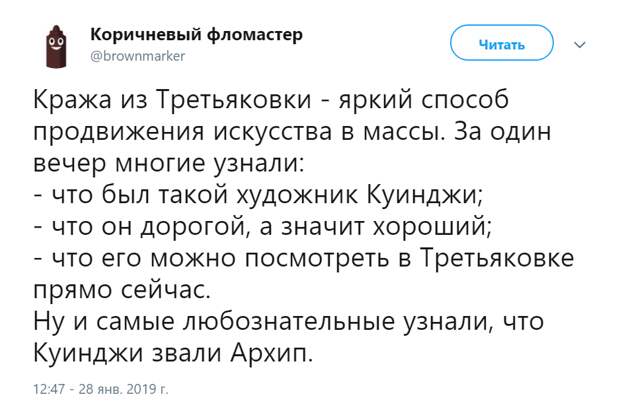Image resolution: width=620 pixels, height=409 pixels.
Task: Expand the chevron menu next to Читать
Action: coord(580,45)
